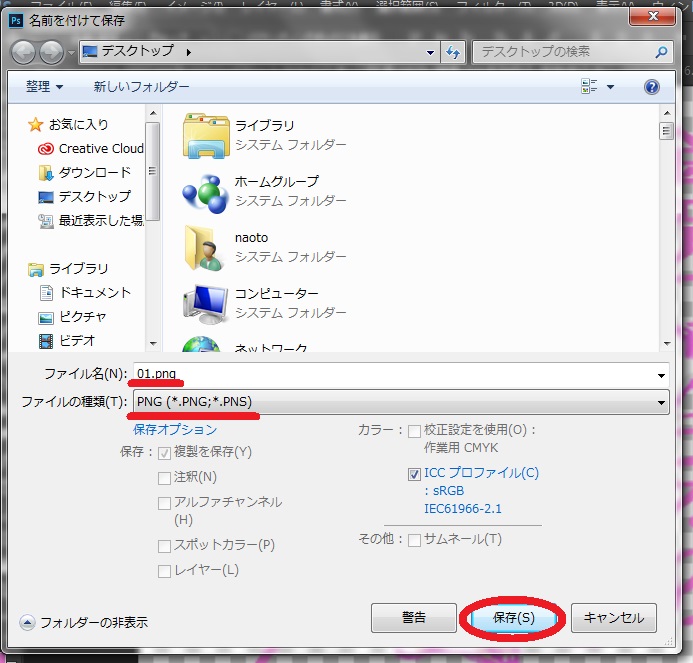Click the Creative Cloud sidebar icon
This screenshot has width=693, height=663.
(x=46, y=149)
